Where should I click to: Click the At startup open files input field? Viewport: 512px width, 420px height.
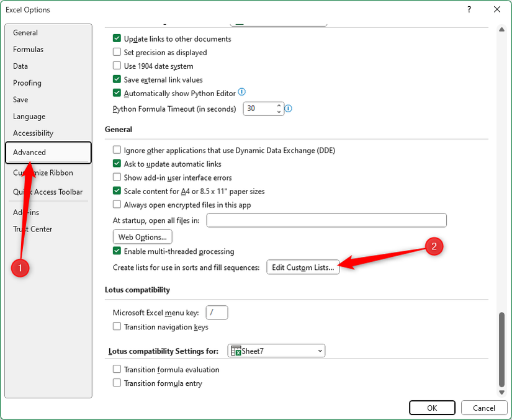click(326, 220)
